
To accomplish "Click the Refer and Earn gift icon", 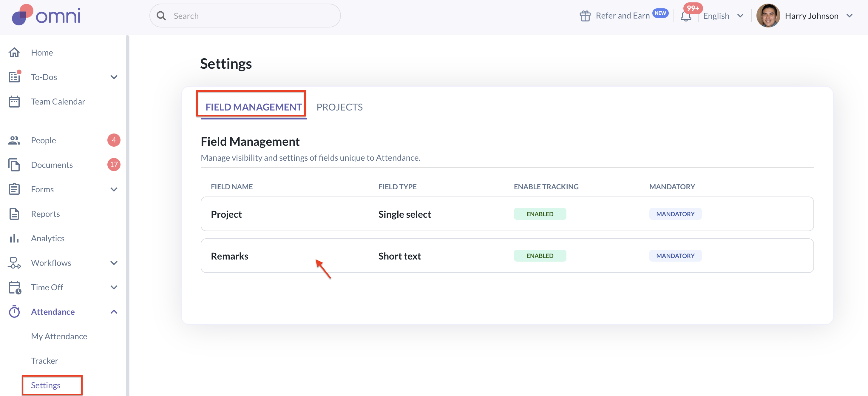I will click(x=585, y=16).
